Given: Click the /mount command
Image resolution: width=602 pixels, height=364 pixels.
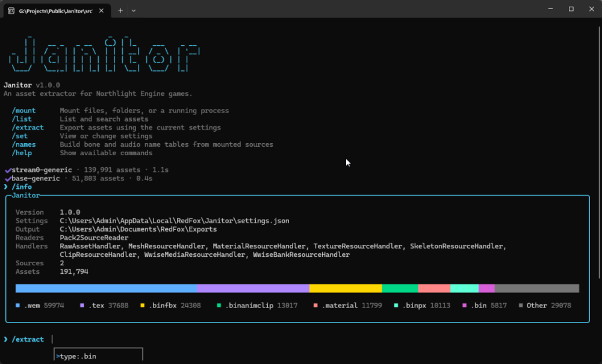Looking at the screenshot, I should pos(24,111).
